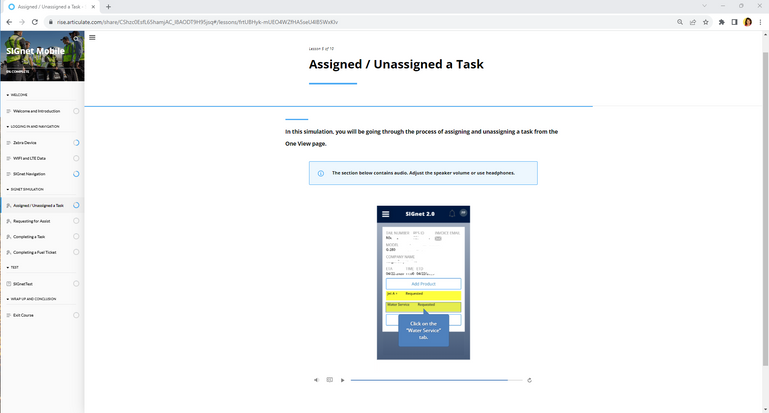Open the Chrome extensions puzzle icon
769x413 pixels.
721,22
